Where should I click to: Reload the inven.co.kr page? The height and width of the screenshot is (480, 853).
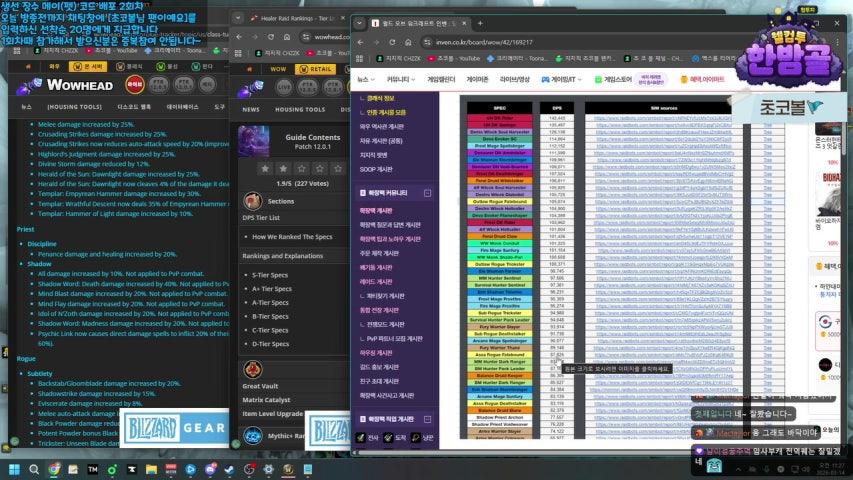pos(393,40)
